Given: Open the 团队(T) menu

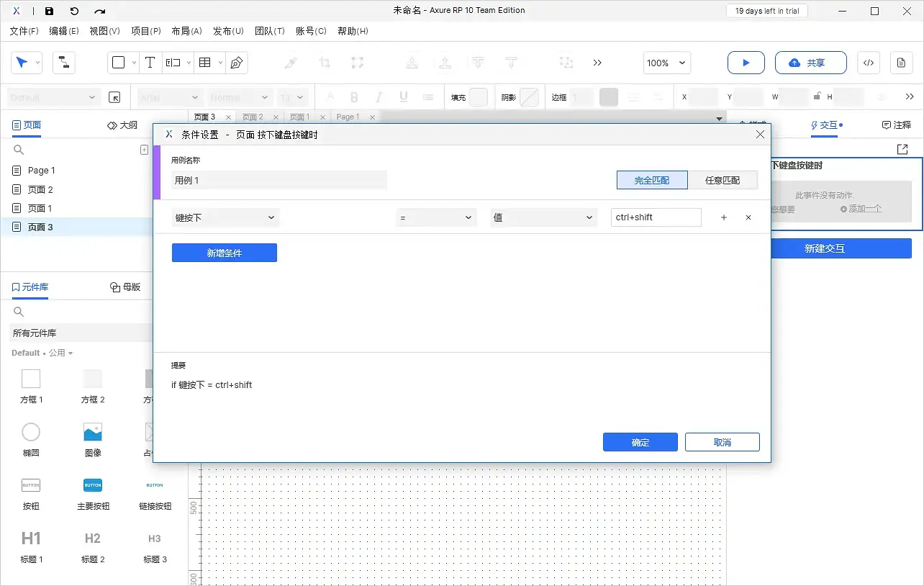Looking at the screenshot, I should point(270,31).
